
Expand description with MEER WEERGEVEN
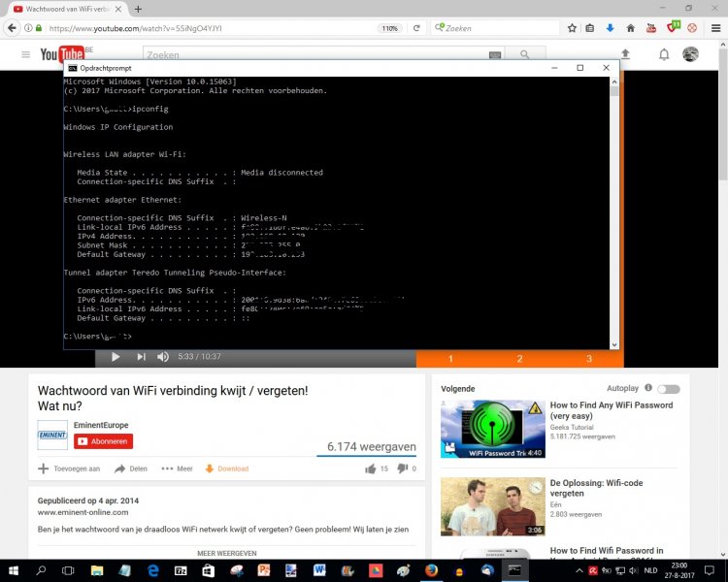[227, 553]
